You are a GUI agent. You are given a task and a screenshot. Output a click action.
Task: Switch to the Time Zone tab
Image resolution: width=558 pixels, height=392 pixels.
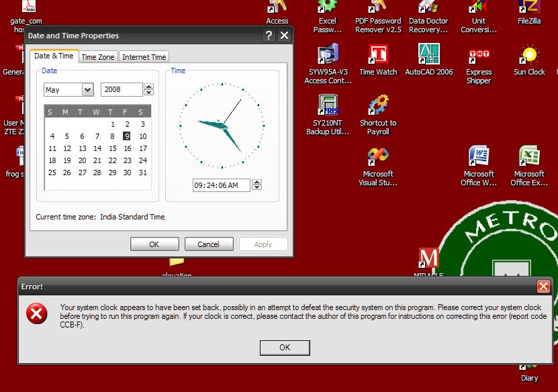[98, 57]
